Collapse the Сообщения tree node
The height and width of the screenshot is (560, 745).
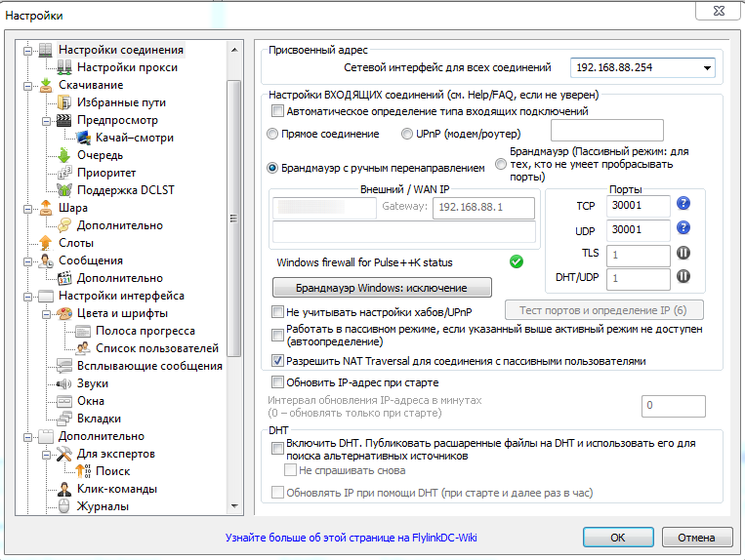coord(28,261)
